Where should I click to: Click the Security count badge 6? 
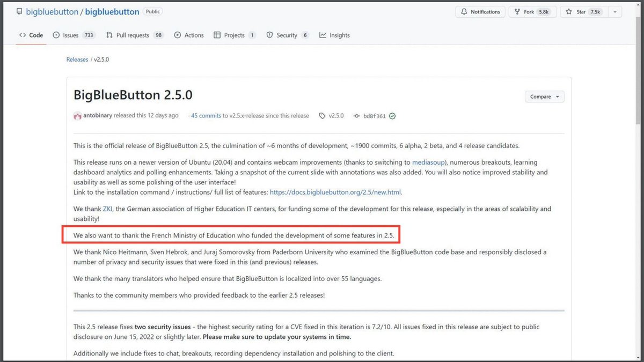tap(305, 35)
